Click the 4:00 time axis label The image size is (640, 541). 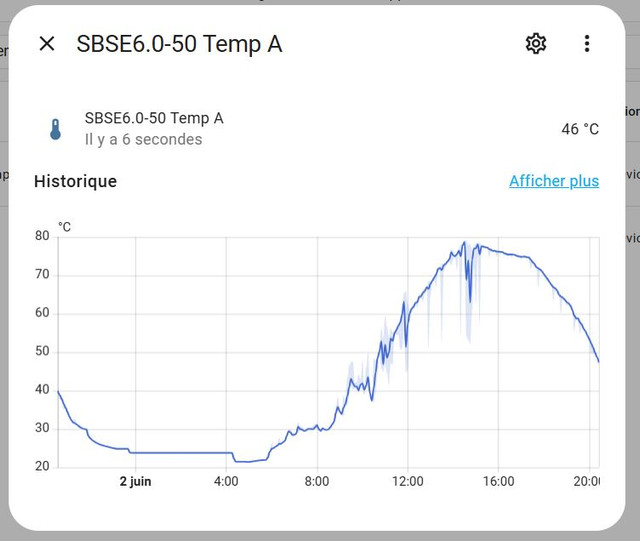pos(226,481)
